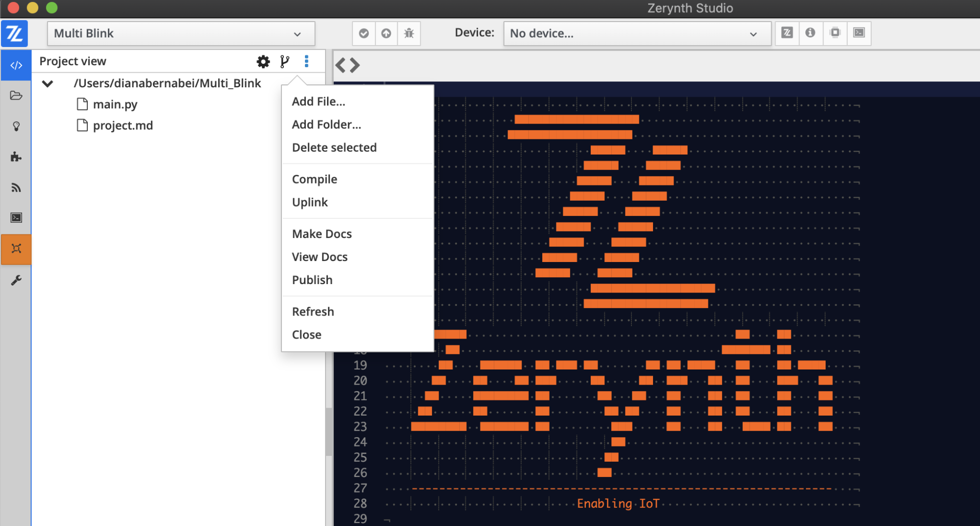Screen dimensions: 980x526
Task: Choose Add File... from menu
Action: [319, 102]
